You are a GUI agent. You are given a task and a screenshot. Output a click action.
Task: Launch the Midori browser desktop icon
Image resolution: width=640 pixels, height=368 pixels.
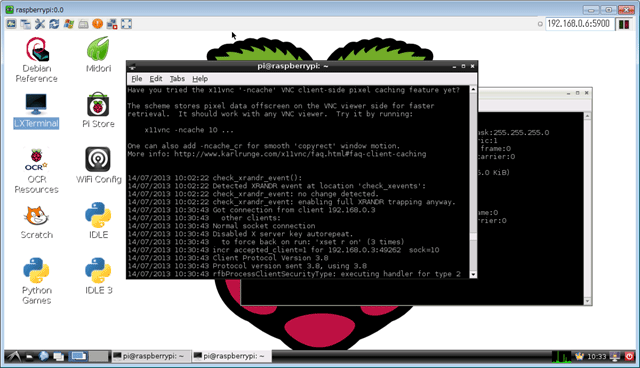[x=98, y=55]
